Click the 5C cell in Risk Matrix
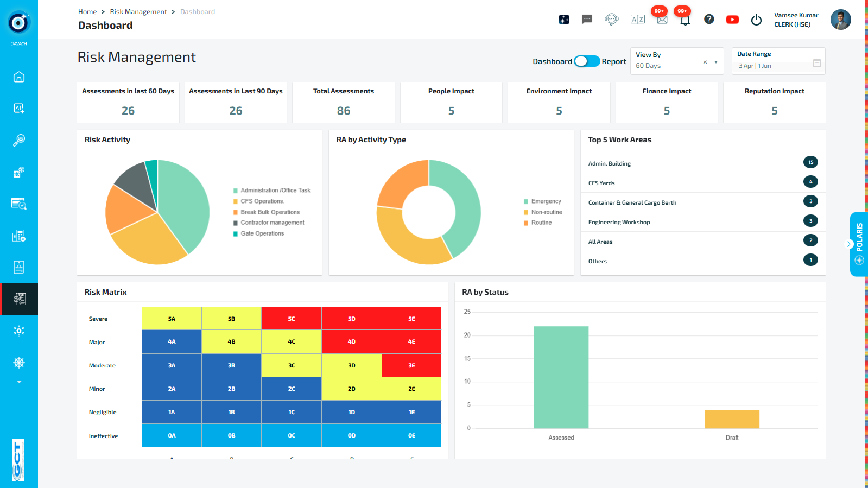This screenshot has height=488, width=868. click(292, 319)
